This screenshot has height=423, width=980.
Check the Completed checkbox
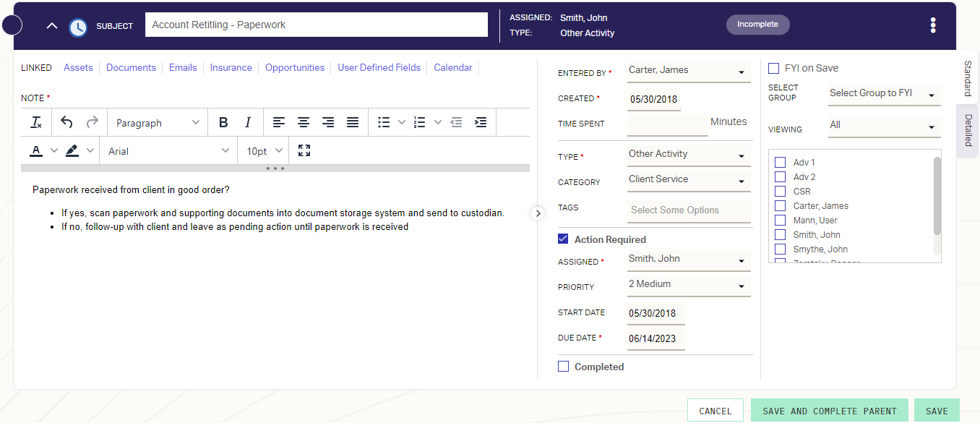(x=564, y=367)
